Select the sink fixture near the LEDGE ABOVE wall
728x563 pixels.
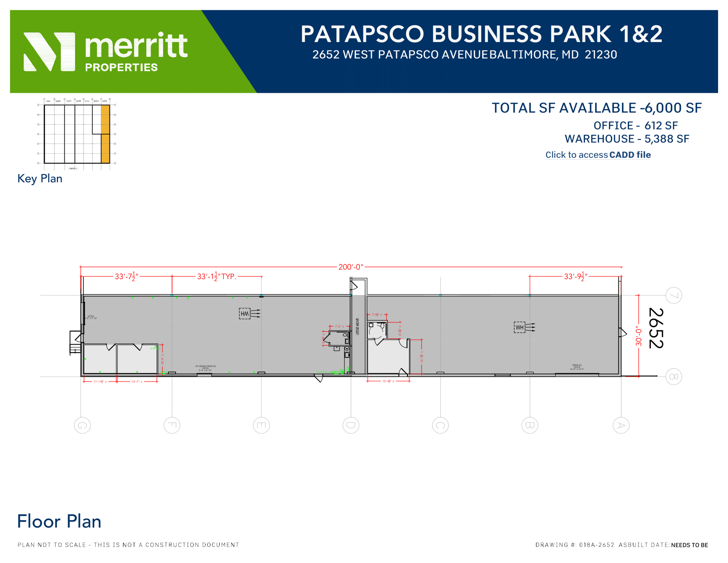tap(345, 335)
